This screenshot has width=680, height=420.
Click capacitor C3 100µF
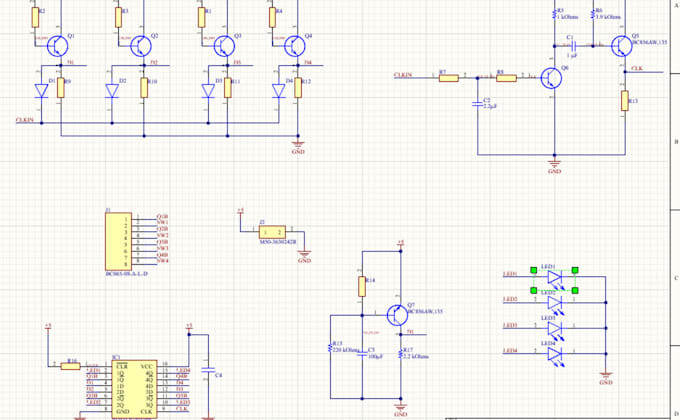tap(362, 354)
